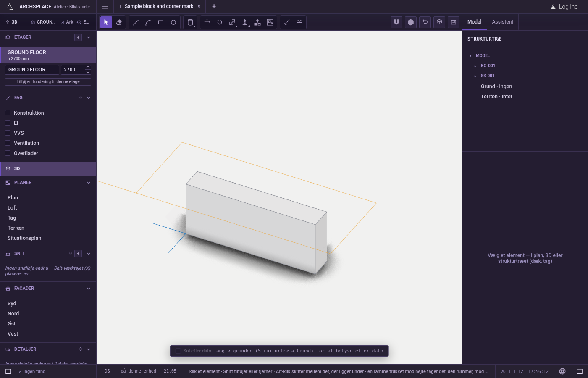Collapse the PLANER section chevron
The width and height of the screenshot is (588, 378).
click(x=89, y=183)
